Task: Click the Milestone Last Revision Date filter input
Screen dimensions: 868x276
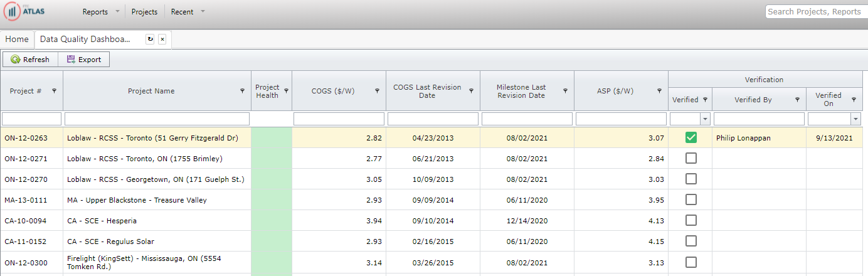Action: tap(527, 119)
